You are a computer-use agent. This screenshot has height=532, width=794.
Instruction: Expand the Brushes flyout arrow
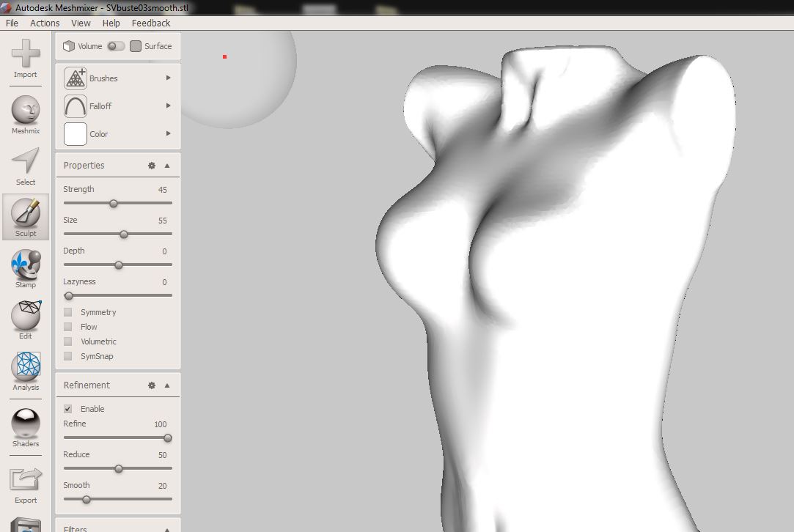pyautogui.click(x=168, y=78)
